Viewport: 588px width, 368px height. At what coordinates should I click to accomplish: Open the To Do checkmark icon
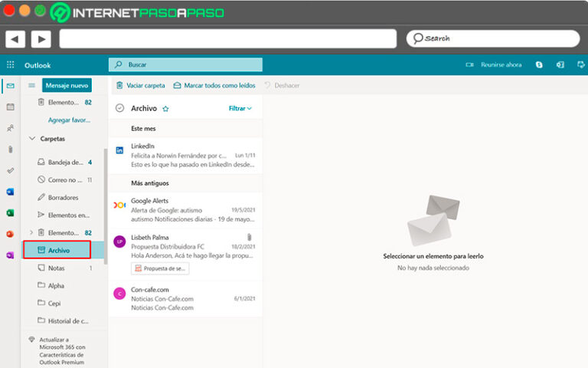coord(11,171)
